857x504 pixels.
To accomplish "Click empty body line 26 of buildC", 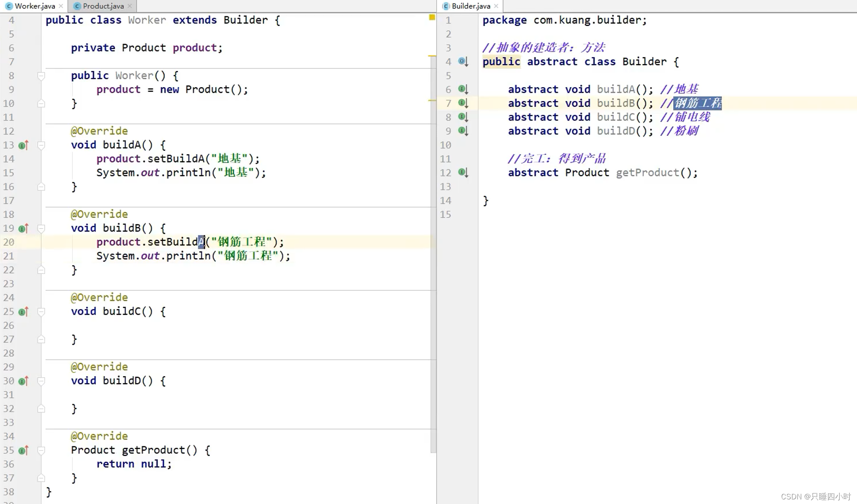I will pyautogui.click(x=238, y=326).
